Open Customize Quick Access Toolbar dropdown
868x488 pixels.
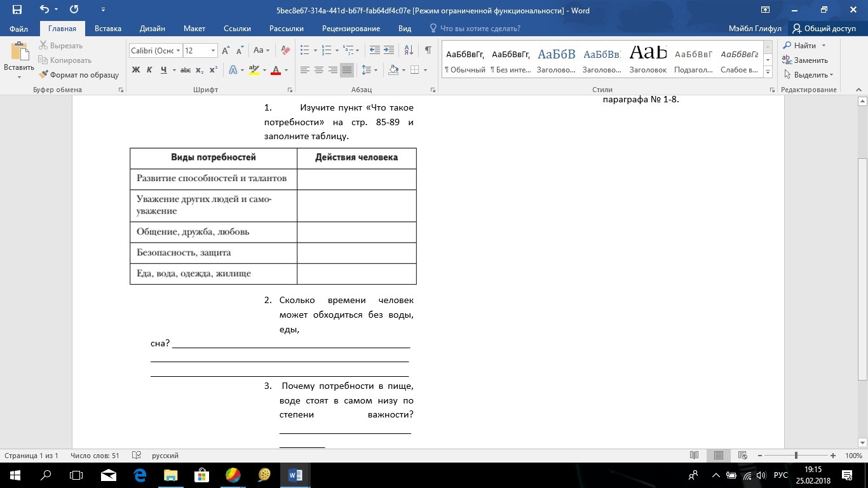click(x=104, y=10)
